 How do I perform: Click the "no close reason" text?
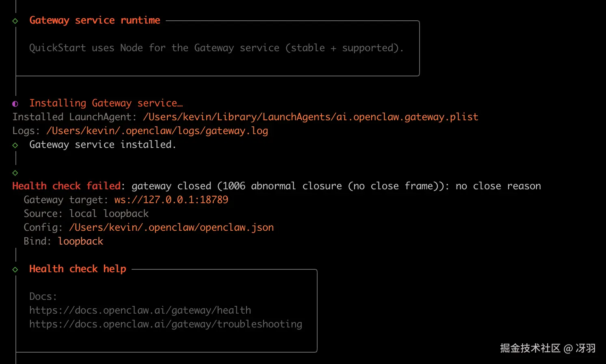(x=498, y=186)
